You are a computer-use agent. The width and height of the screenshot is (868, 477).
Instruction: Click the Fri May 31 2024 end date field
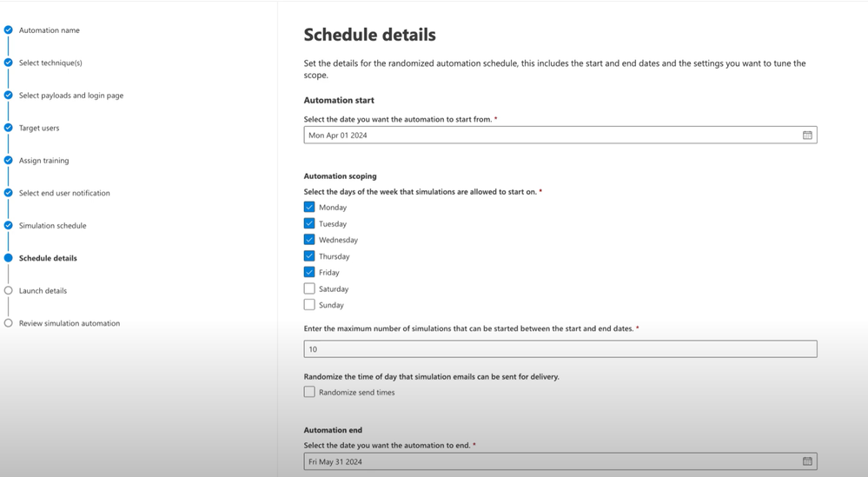point(560,461)
